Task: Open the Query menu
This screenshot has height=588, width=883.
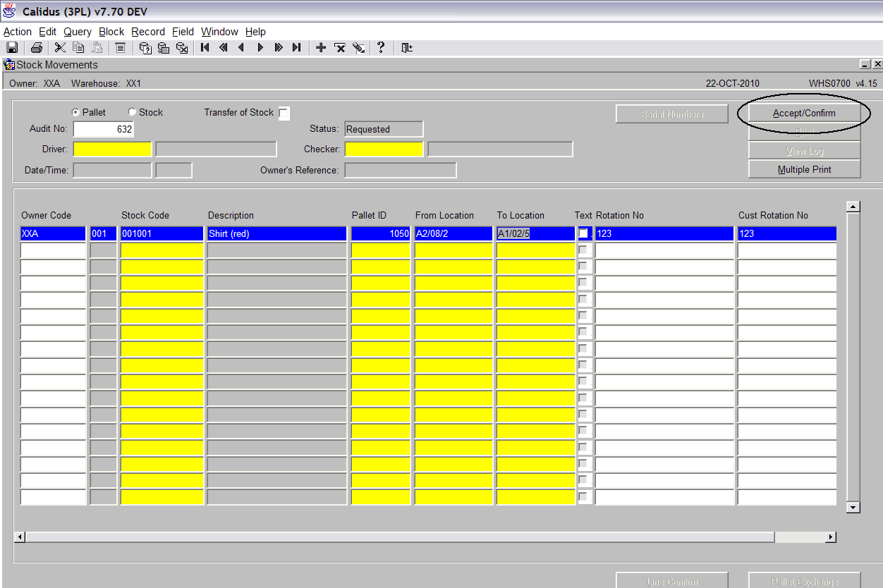Action: pos(78,32)
